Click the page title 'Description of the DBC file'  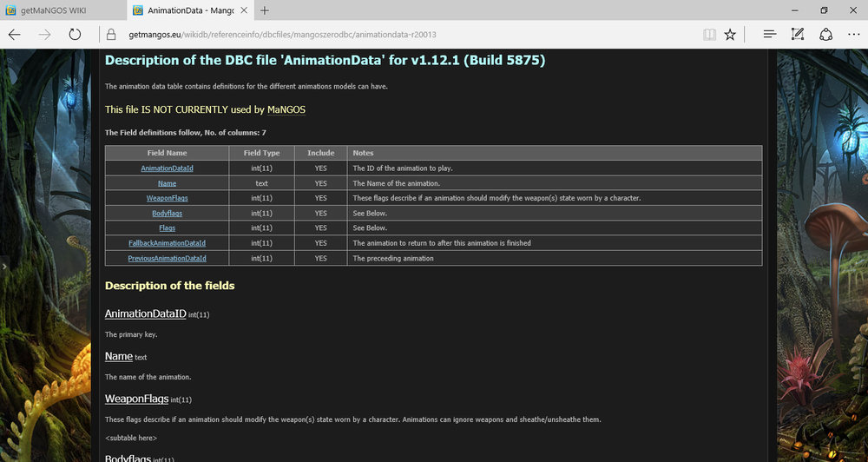tap(325, 61)
